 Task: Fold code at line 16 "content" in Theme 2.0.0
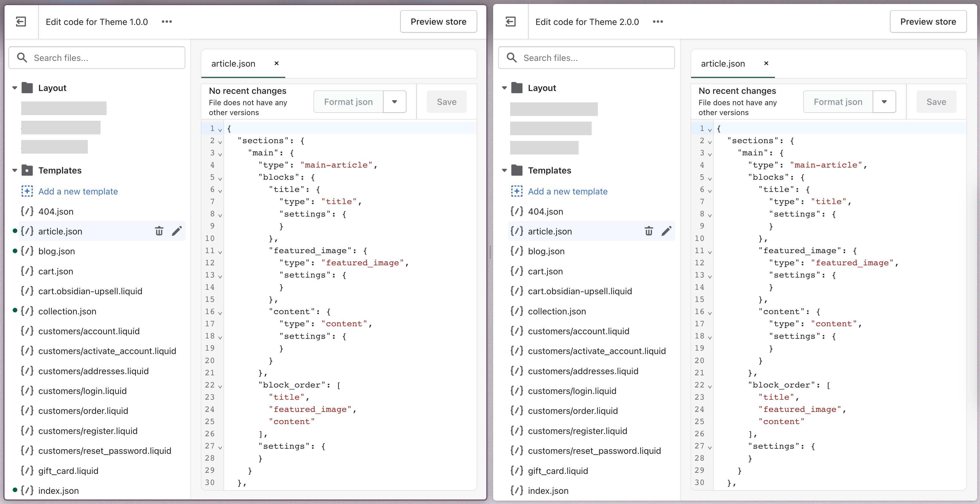[710, 313]
